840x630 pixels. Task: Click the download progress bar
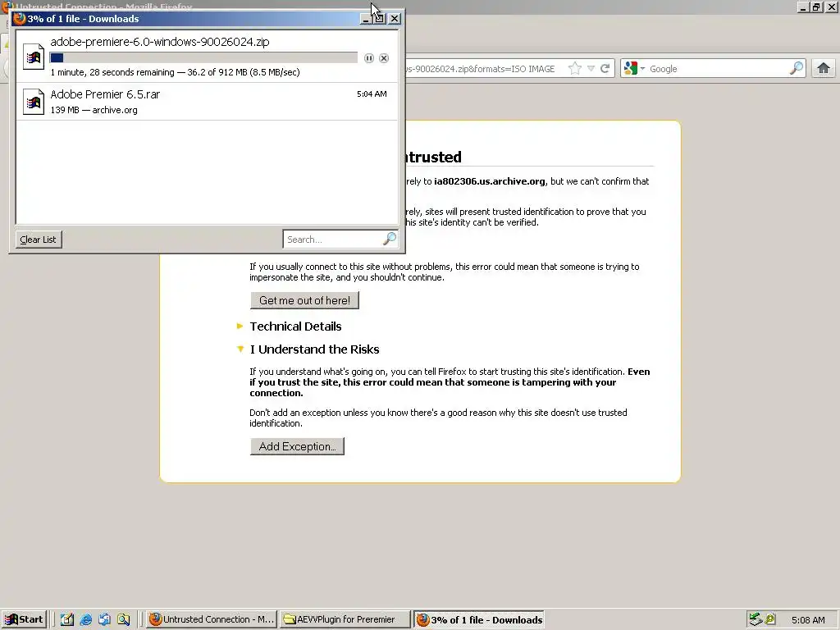coord(203,58)
